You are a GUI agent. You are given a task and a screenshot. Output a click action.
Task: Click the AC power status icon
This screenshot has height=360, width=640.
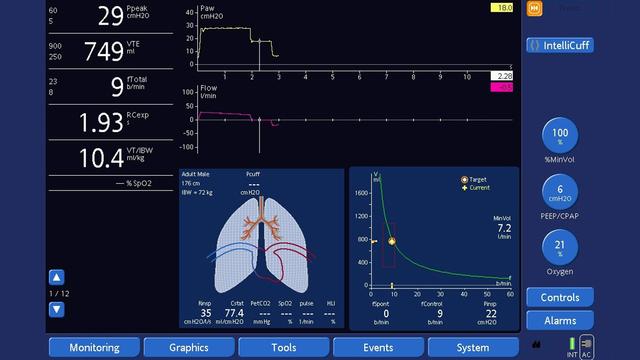[x=586, y=347]
